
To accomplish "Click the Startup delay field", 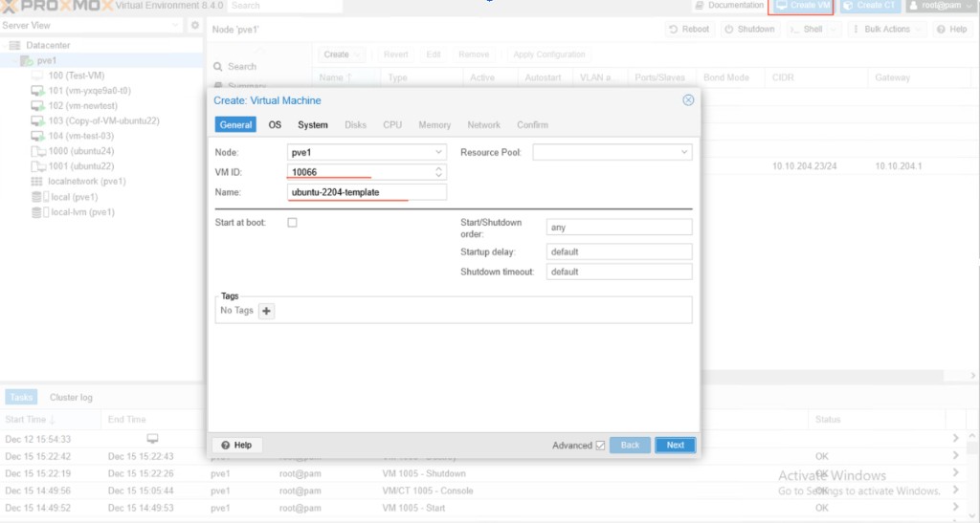I will pyautogui.click(x=619, y=252).
